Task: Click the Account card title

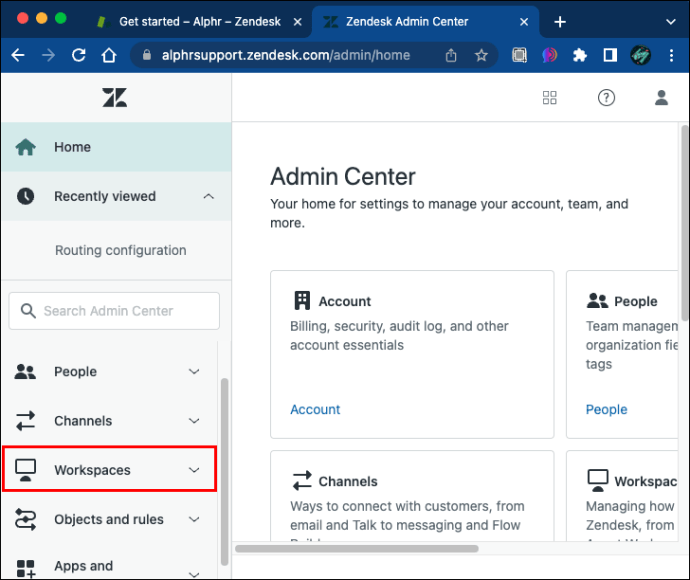Action: click(x=345, y=301)
